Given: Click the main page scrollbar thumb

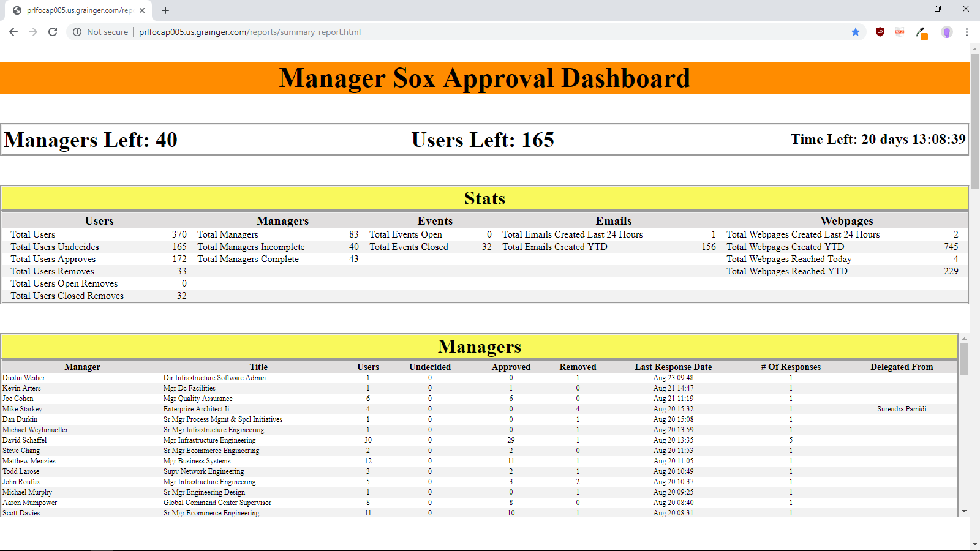Looking at the screenshot, I should (974, 122).
